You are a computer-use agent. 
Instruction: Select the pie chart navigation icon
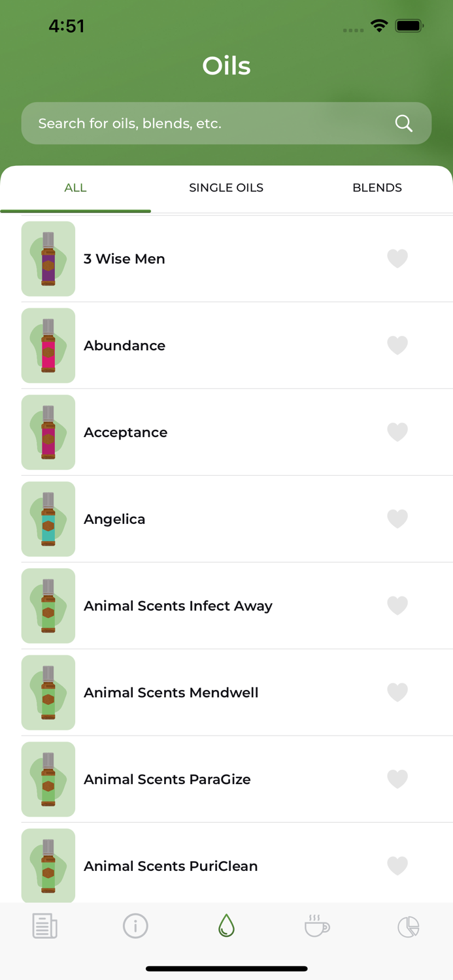point(408,926)
